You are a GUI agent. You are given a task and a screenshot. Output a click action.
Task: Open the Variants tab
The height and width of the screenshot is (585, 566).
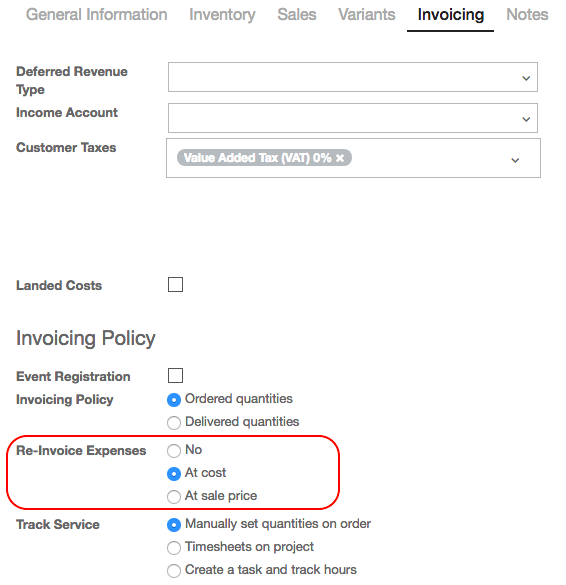click(366, 15)
